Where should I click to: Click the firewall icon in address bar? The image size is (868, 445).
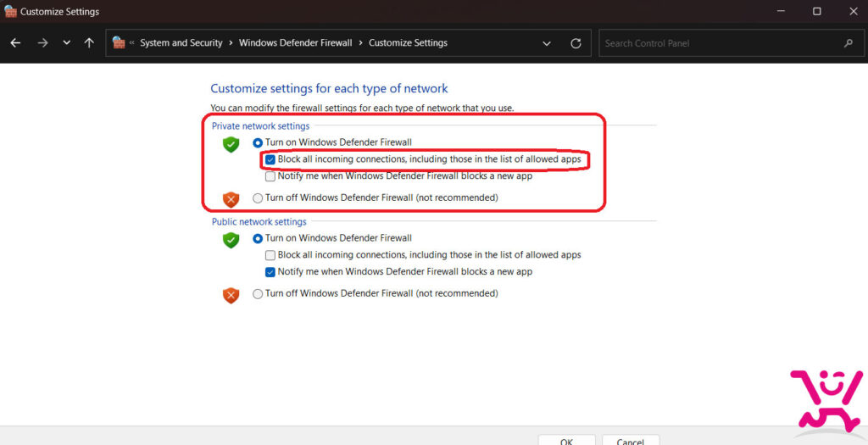coord(119,42)
